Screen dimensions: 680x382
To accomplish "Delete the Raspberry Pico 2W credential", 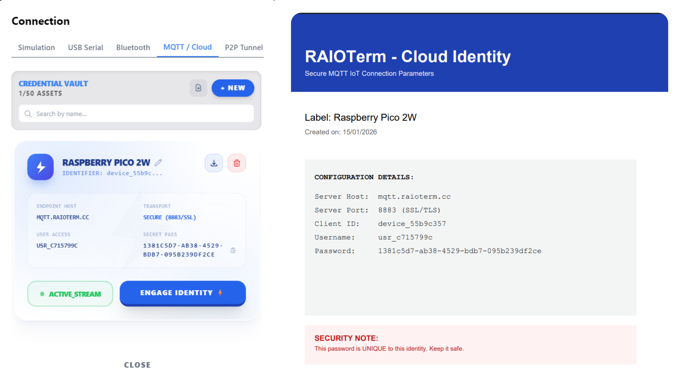I will (x=237, y=163).
